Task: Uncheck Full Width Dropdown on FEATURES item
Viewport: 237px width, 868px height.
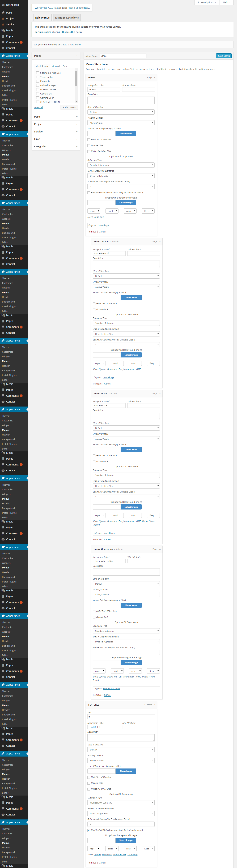Action: click(89, 830)
